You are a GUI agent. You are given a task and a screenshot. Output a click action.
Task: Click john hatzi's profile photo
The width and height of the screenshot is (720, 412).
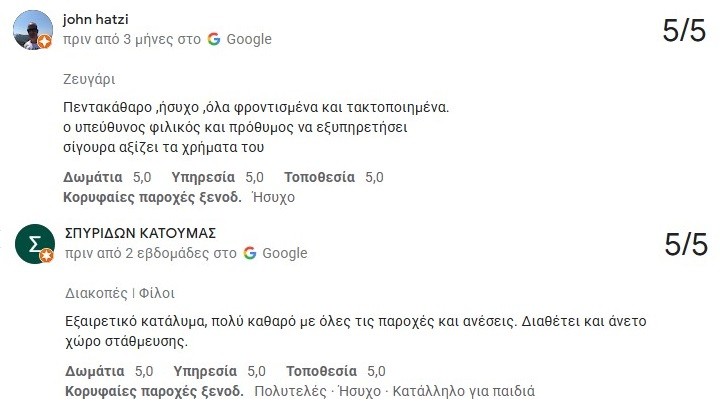click(32, 28)
